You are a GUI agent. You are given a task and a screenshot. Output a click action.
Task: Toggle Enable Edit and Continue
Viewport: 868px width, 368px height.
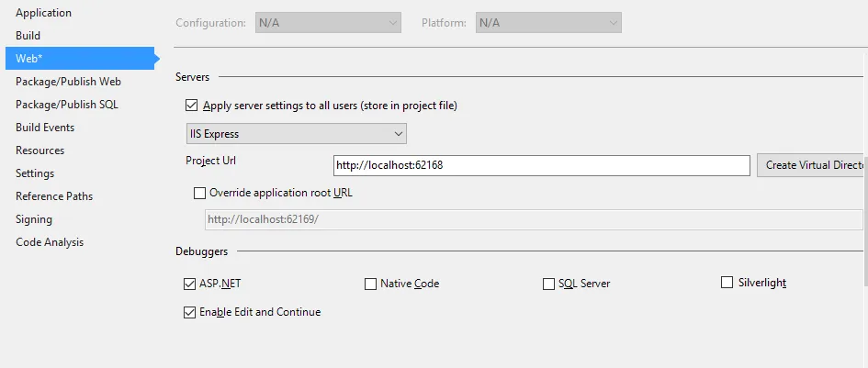(190, 312)
